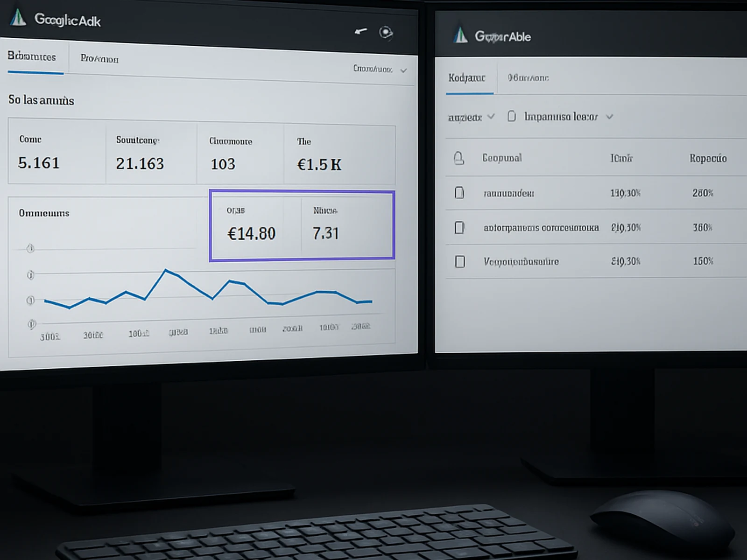This screenshot has height=560, width=747.
Task: Open the circular account icon in left header
Action: click(386, 33)
